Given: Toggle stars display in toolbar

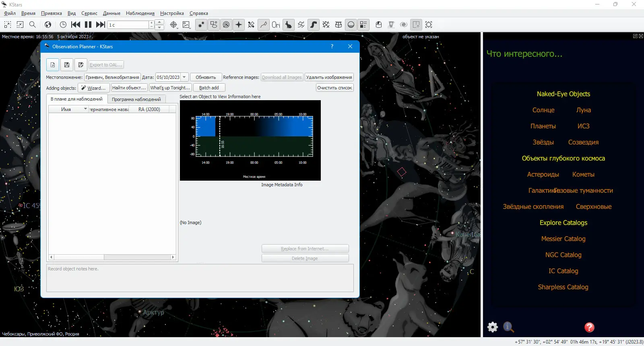Looking at the screenshot, I should 201,25.
